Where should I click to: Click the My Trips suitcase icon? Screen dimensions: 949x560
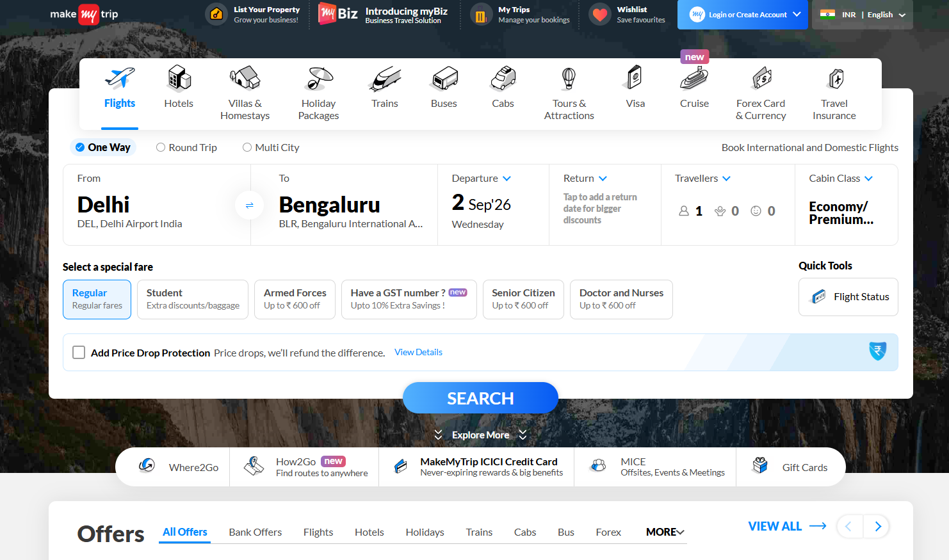tap(481, 15)
